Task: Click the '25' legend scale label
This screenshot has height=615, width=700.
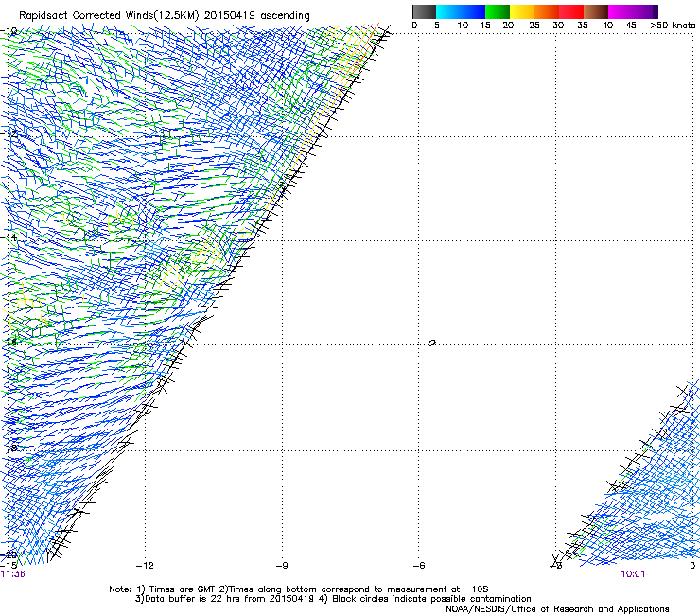Action: 534,26
